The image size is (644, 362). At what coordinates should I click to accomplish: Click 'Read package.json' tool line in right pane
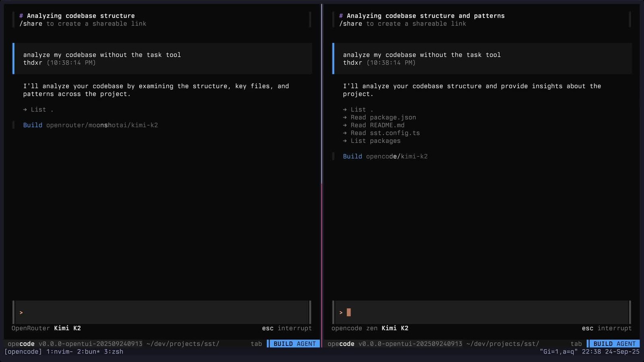pyautogui.click(x=380, y=117)
